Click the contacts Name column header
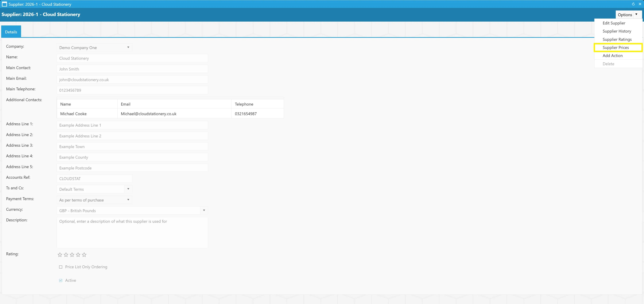644x304 pixels. tap(87, 104)
